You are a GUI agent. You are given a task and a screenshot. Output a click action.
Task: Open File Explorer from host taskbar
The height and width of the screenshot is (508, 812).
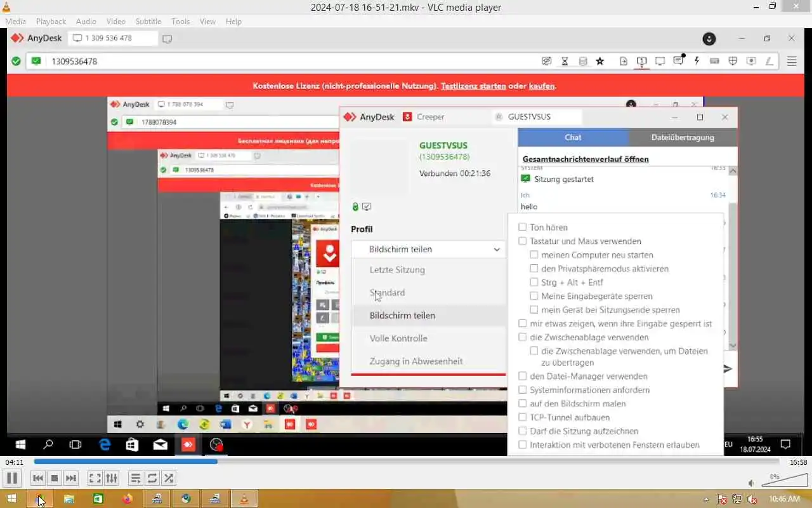point(69,499)
